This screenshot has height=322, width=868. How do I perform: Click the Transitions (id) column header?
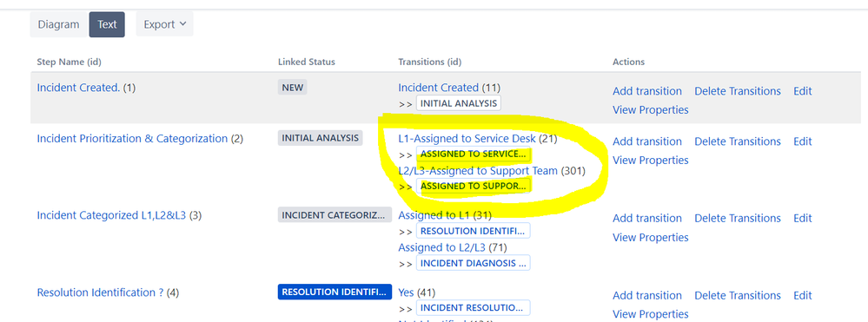coord(429,62)
